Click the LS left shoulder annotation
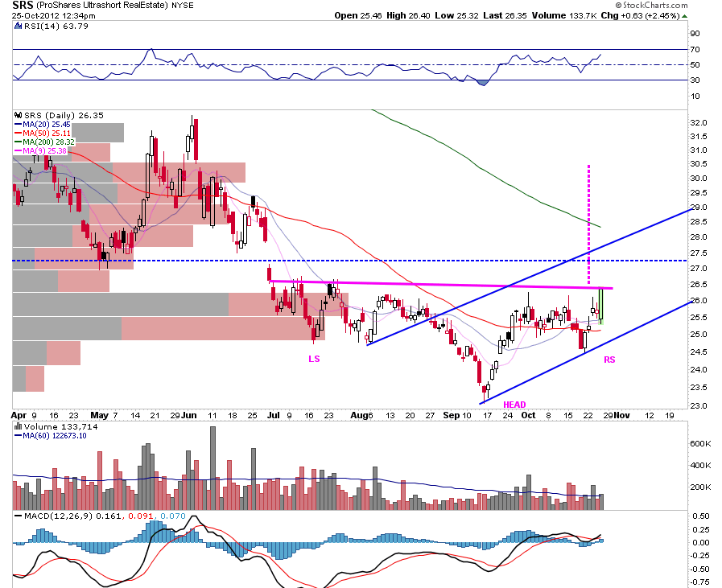 point(314,359)
